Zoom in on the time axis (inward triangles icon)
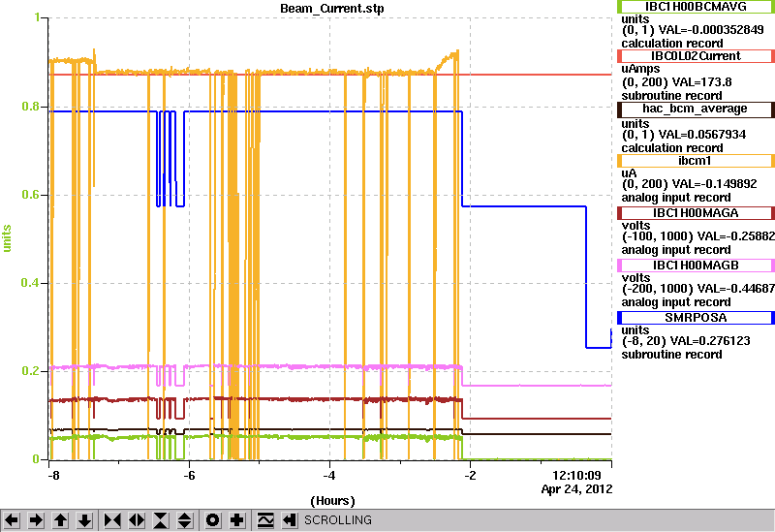This screenshot has width=775, height=532. click(112, 520)
